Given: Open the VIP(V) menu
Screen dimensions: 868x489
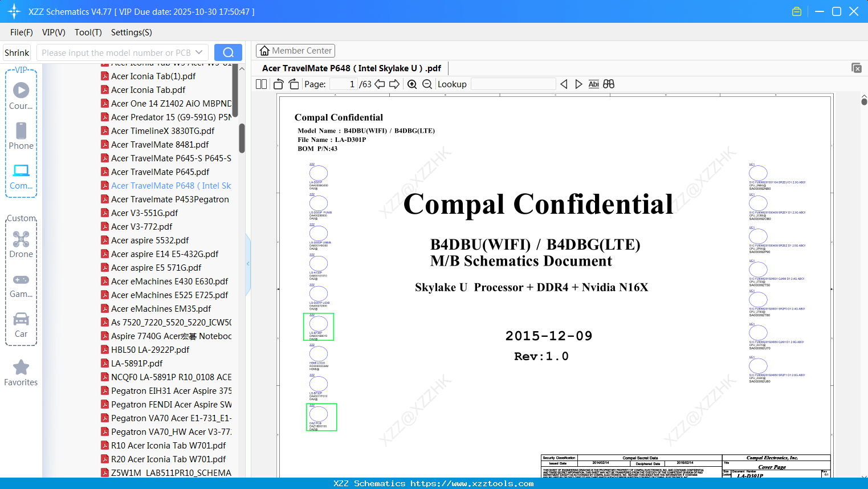Looking at the screenshot, I should pyautogui.click(x=54, y=32).
